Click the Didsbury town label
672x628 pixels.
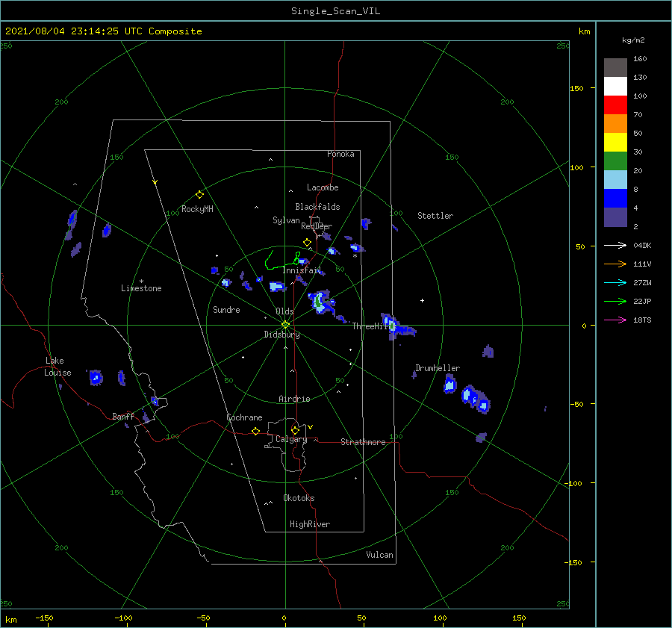[x=282, y=335]
